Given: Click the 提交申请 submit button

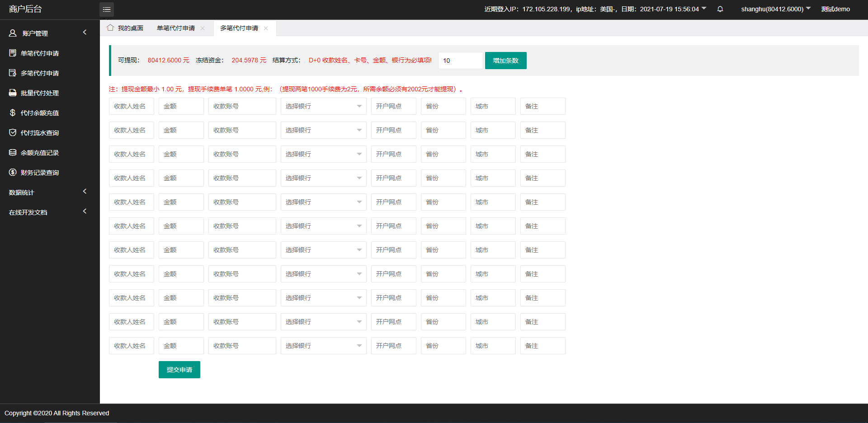Looking at the screenshot, I should pyautogui.click(x=179, y=370).
